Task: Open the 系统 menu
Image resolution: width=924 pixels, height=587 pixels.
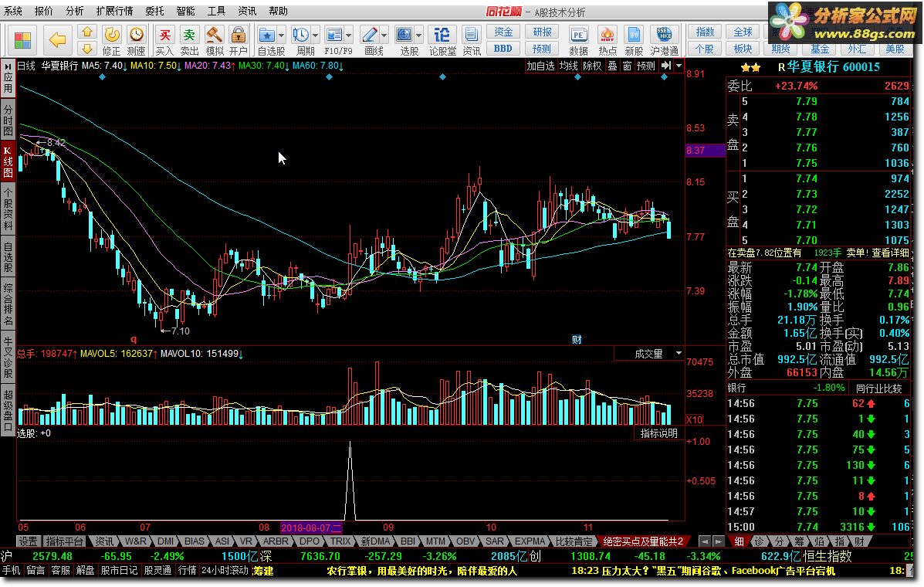Action: [13, 11]
